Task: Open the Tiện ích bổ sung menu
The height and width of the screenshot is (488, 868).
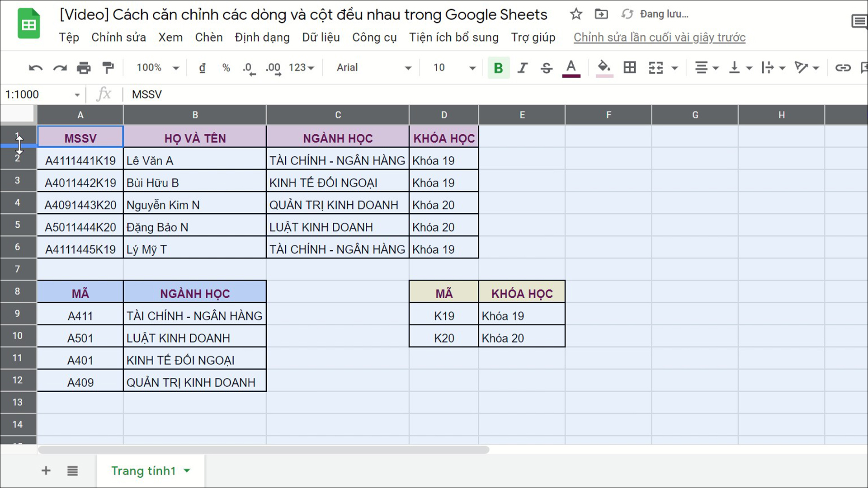Action: (454, 38)
